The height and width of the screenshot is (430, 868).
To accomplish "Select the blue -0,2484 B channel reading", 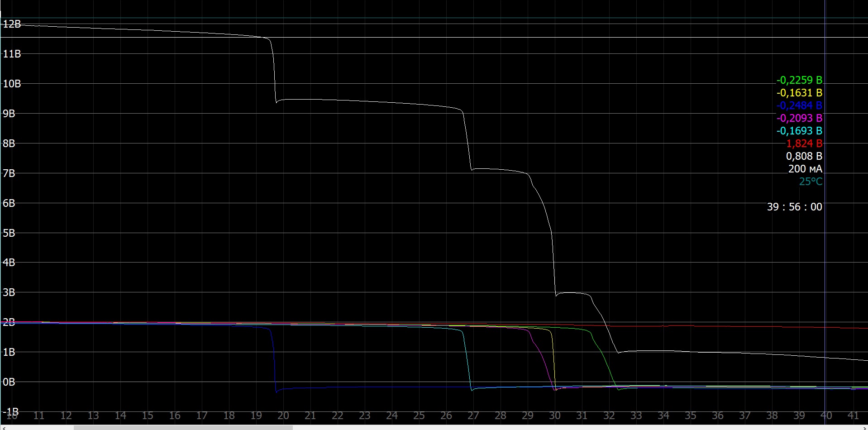I will (799, 105).
